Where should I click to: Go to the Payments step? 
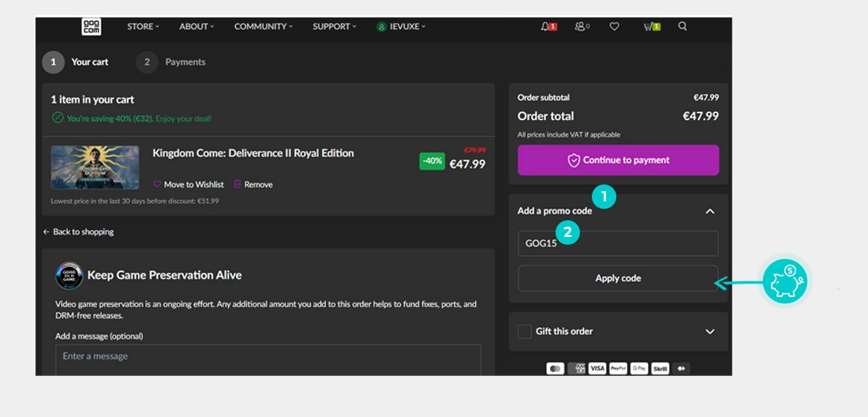point(170,62)
